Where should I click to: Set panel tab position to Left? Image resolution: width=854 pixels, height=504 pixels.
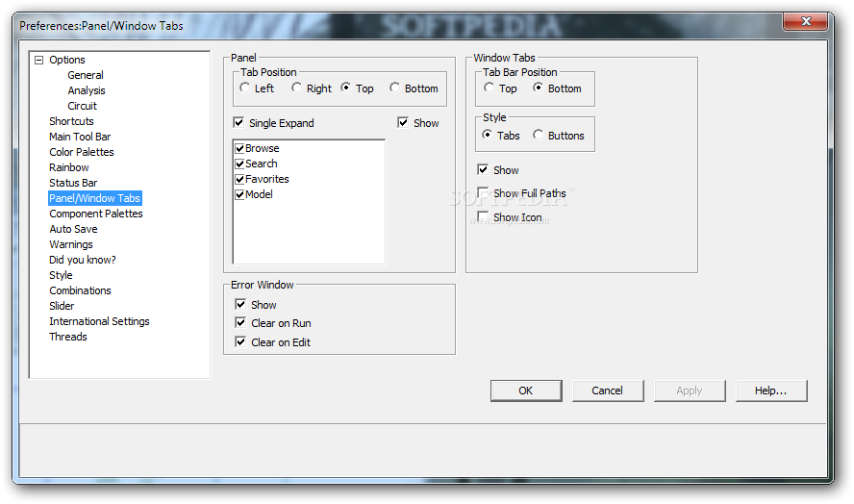click(245, 88)
